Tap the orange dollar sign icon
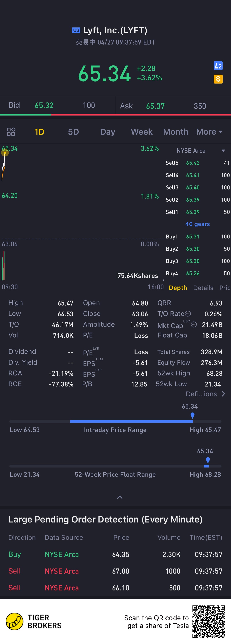The width and height of the screenshot is (231, 644). (218, 79)
